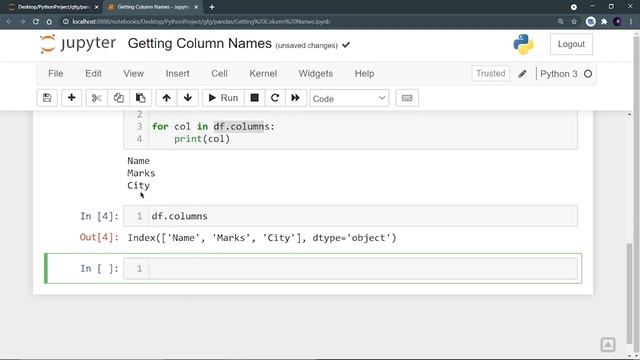
Task: Run the selected cell
Action: (223, 98)
